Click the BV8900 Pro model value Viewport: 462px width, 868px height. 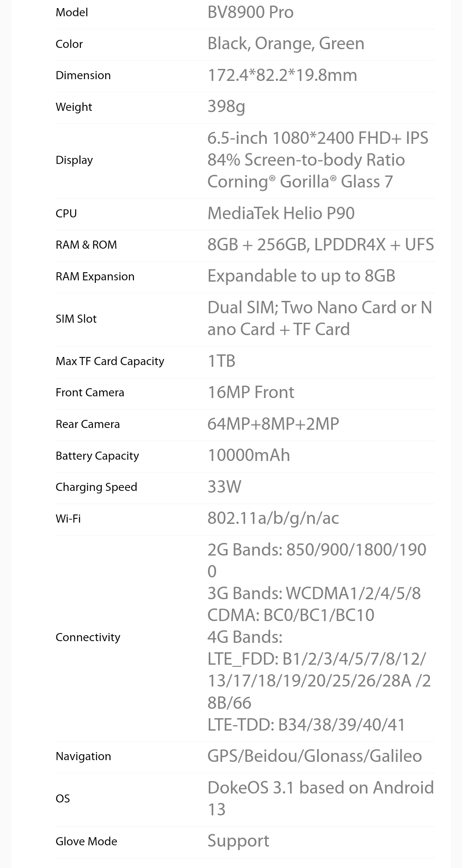click(x=250, y=12)
